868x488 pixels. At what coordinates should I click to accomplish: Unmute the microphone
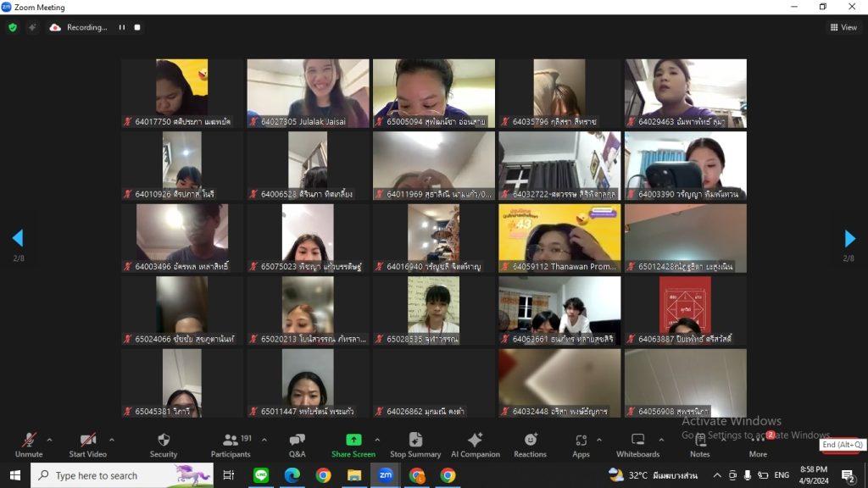(x=29, y=446)
